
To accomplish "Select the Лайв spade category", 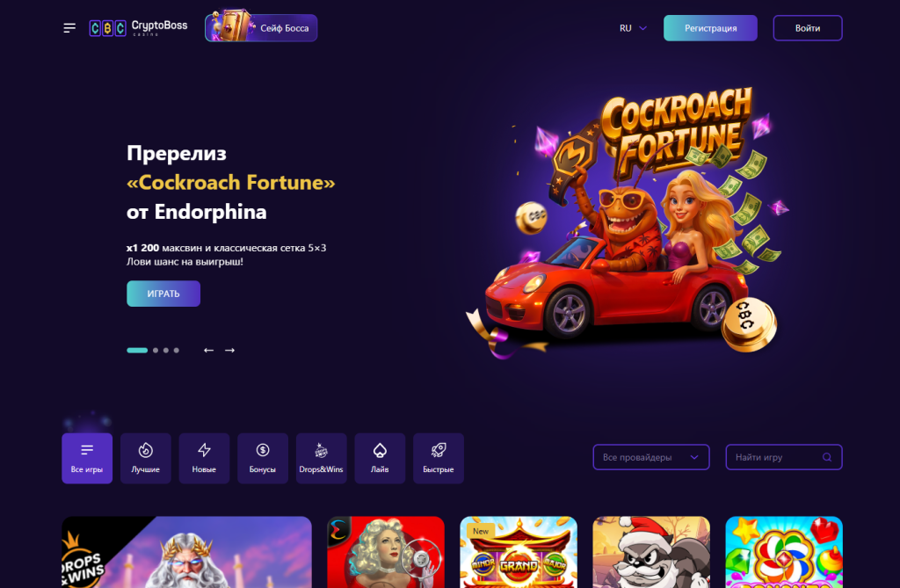I will tap(380, 458).
